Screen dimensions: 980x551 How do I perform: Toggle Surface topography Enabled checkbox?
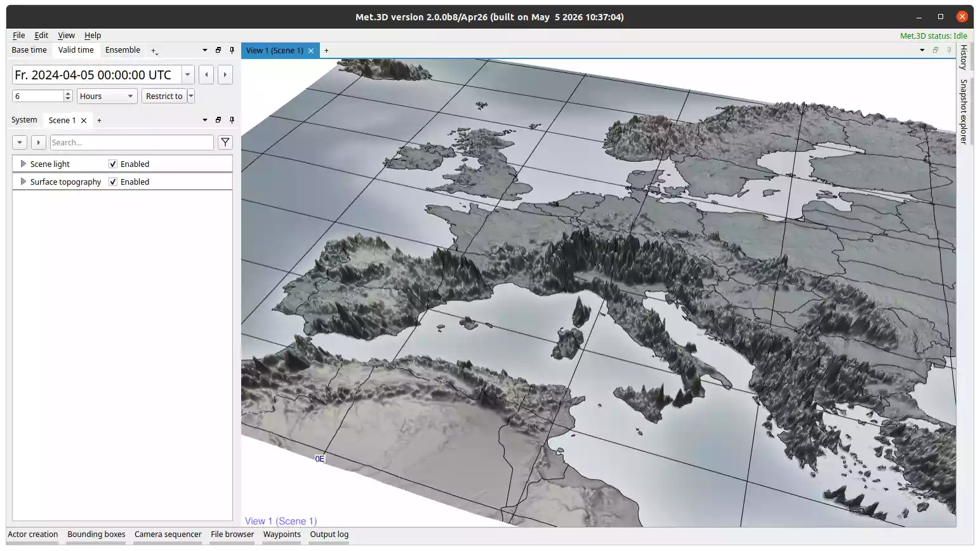pyautogui.click(x=113, y=182)
